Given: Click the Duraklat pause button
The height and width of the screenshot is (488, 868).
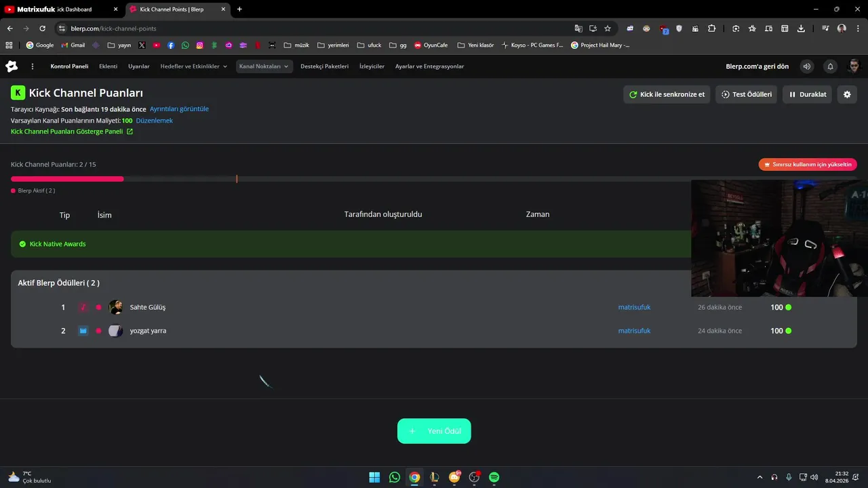Looking at the screenshot, I should click(808, 94).
